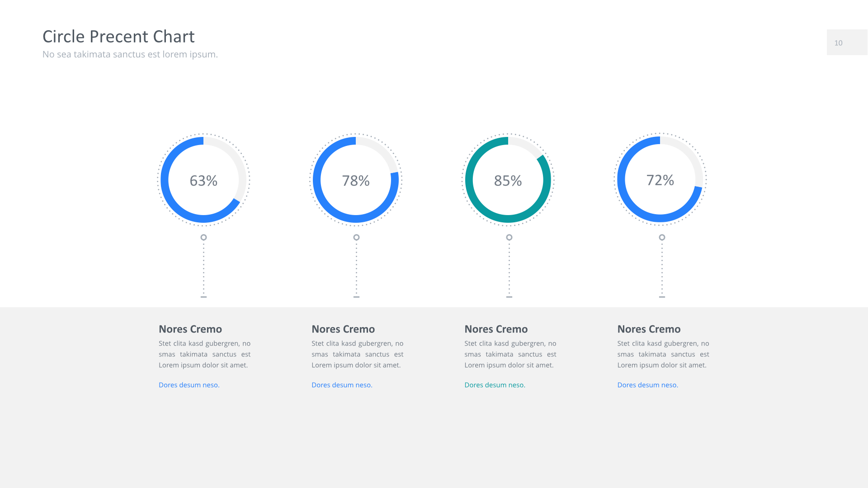Click the page number 10 box

(846, 42)
